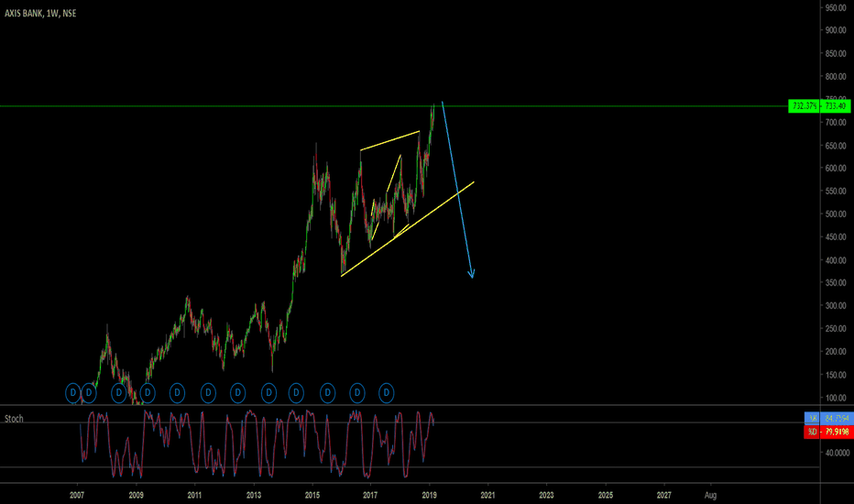The width and height of the screenshot is (854, 504).
Task: Click the 700.00 price axis label
Action: 836,122
